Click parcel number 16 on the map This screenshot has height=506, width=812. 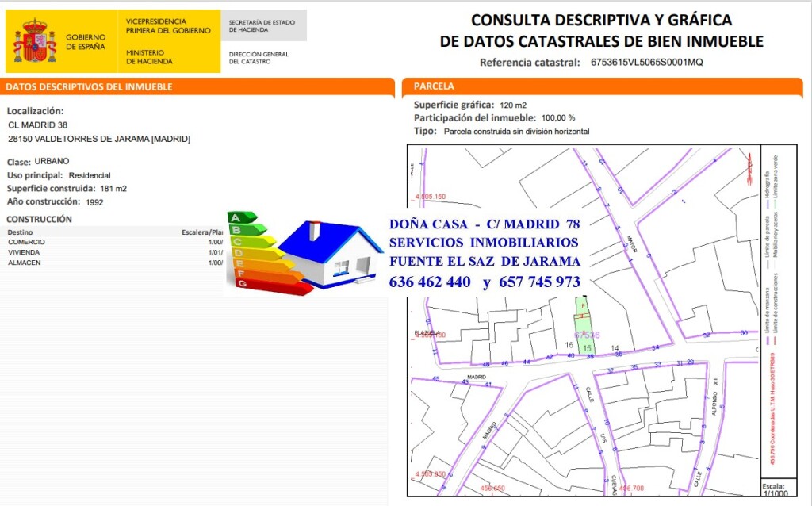pos(569,345)
